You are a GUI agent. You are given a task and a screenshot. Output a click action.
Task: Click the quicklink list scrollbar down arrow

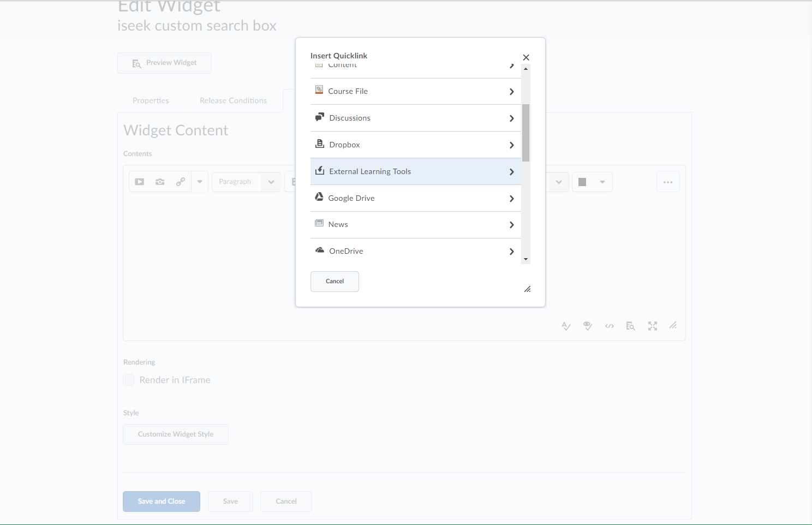[x=526, y=259]
